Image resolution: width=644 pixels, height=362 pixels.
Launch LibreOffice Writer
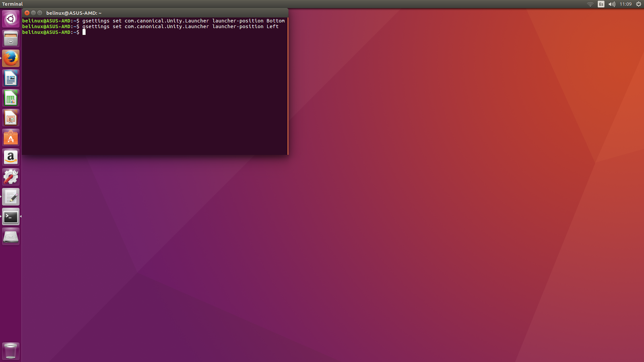click(x=10, y=78)
